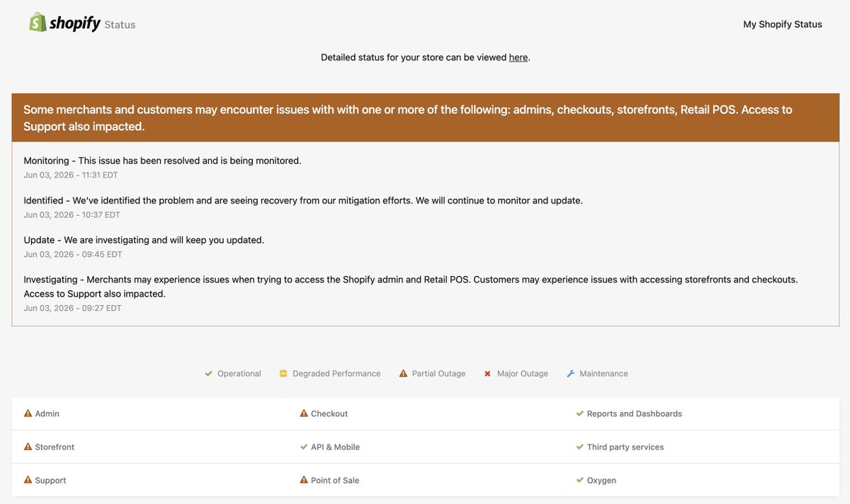
Task: Click the Oxygen component label
Action: point(601,480)
